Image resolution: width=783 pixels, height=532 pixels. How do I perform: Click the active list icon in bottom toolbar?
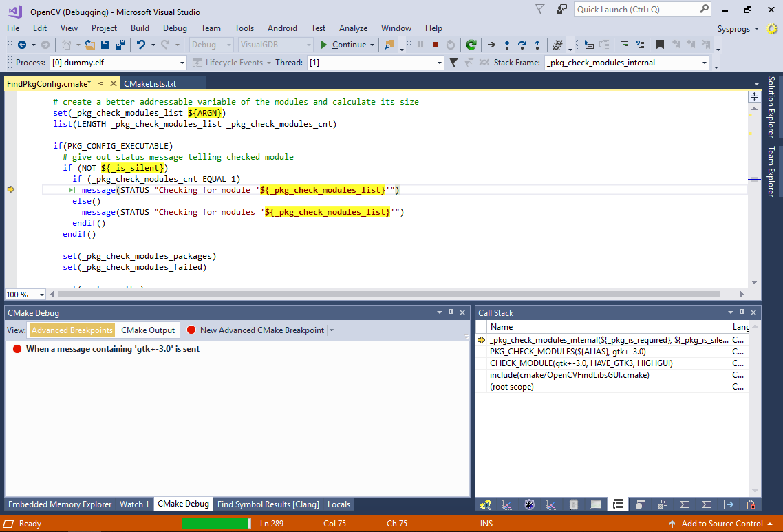click(618, 504)
